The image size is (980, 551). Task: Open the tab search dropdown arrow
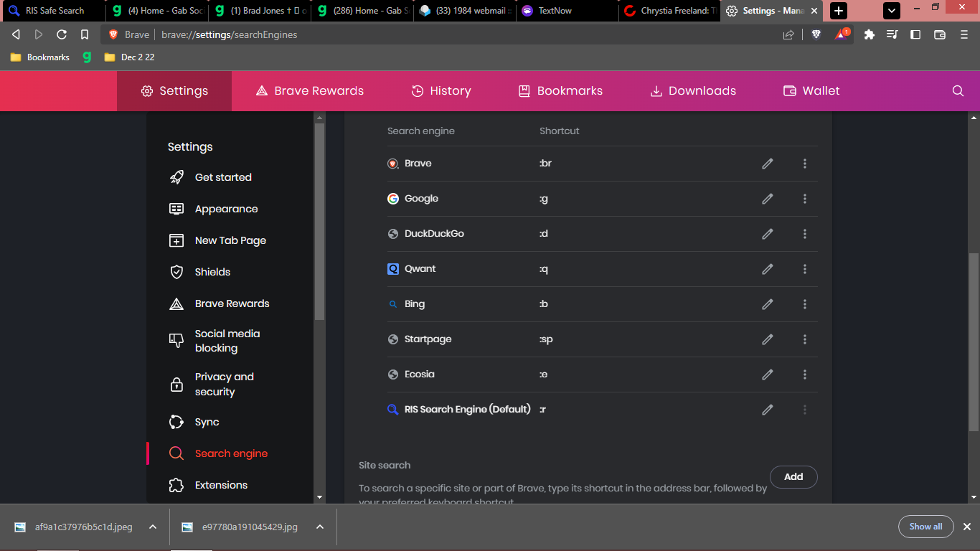pyautogui.click(x=891, y=11)
